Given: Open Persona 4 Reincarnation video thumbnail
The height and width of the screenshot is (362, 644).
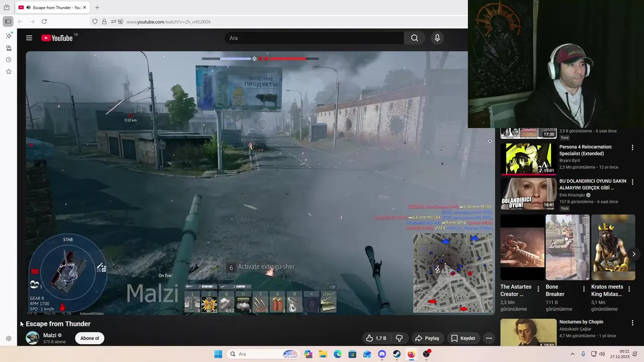Looking at the screenshot, I should [x=528, y=158].
